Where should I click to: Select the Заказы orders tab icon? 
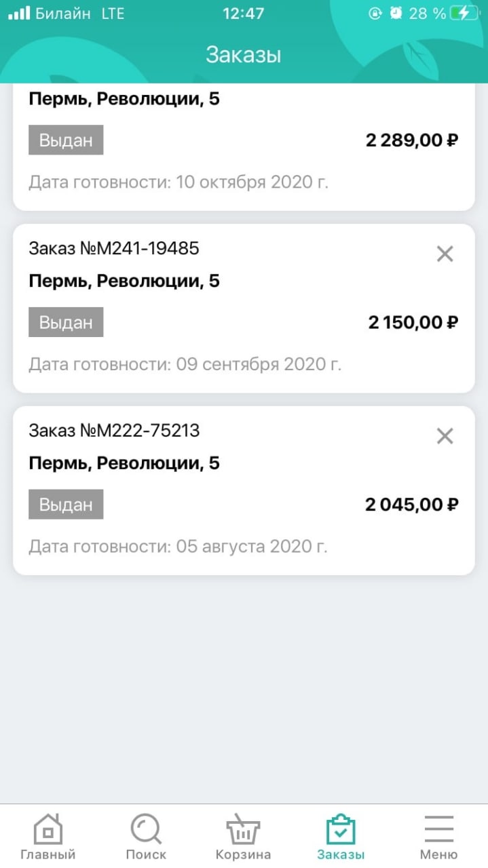(341, 829)
